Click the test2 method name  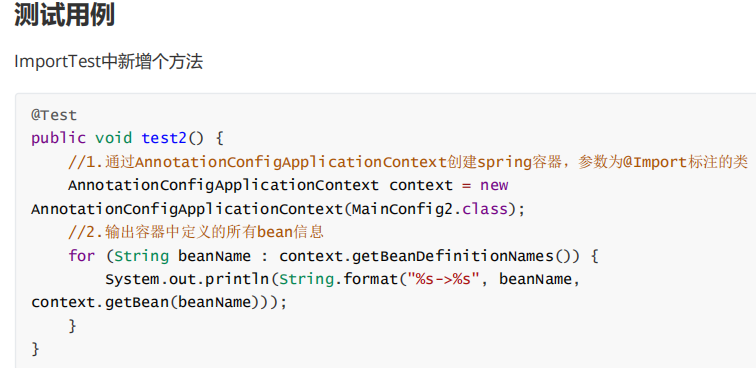click(164, 138)
